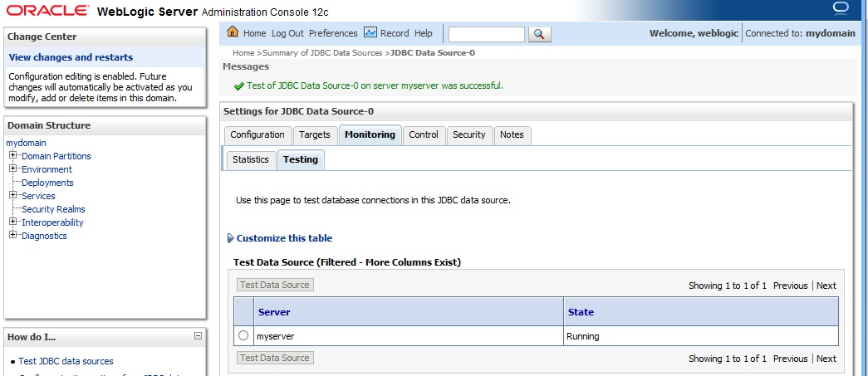Open Security Realms in Domain Structure
868x376 pixels.
click(53, 209)
